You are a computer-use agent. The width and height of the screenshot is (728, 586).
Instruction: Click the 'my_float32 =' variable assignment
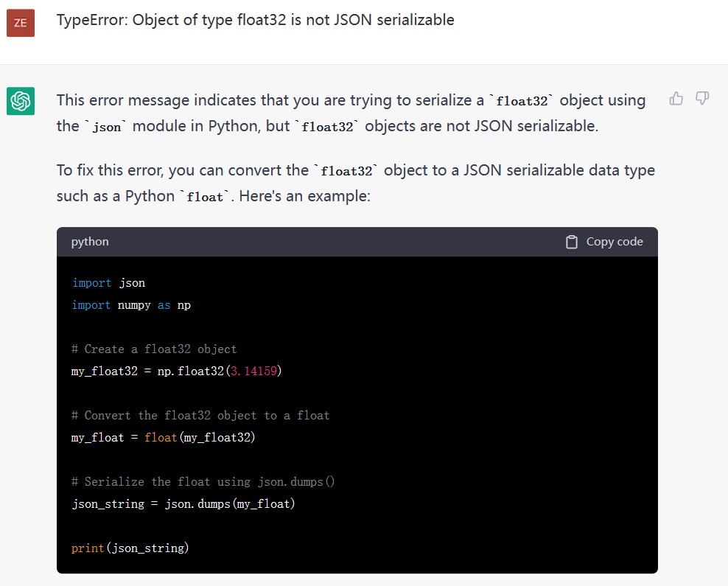[111, 371]
